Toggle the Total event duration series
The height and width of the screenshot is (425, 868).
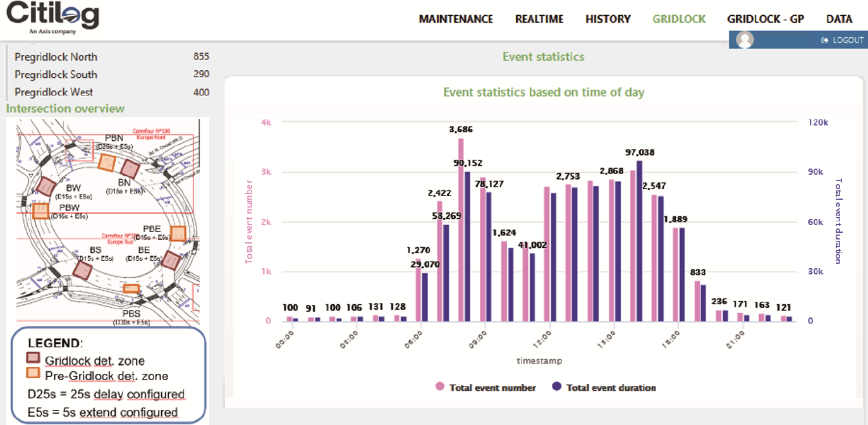coord(604,388)
